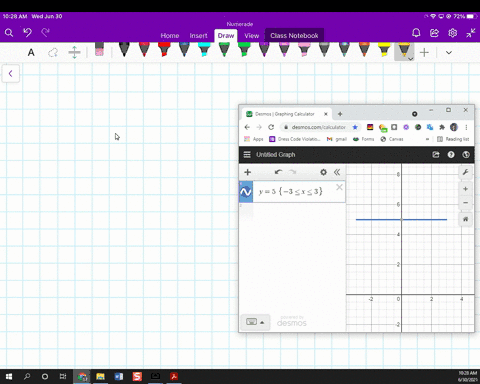Viewport: 480px width, 384px height.
Task: Switch to the Insert tab
Action: coord(198,36)
